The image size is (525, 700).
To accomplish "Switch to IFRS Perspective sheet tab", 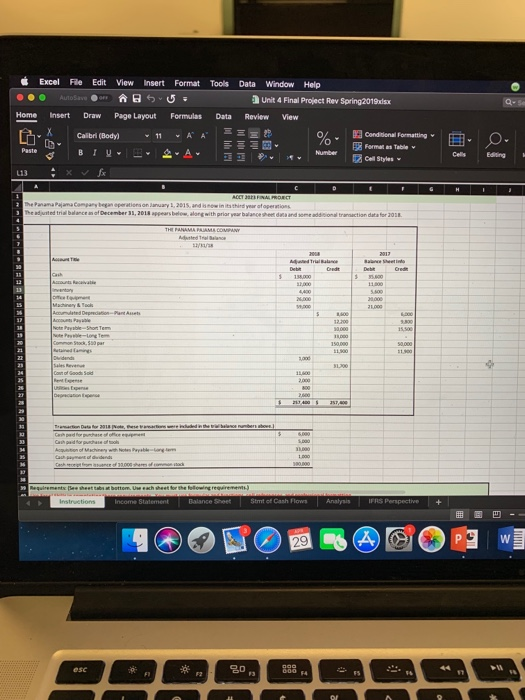I will [x=394, y=501].
